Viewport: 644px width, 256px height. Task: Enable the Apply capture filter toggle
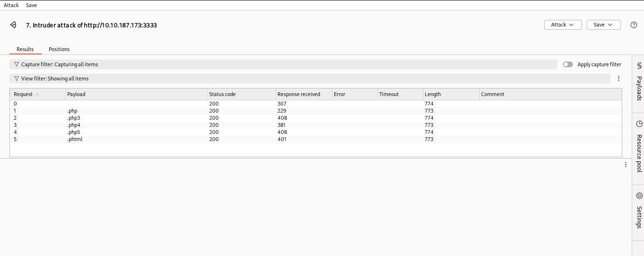568,64
